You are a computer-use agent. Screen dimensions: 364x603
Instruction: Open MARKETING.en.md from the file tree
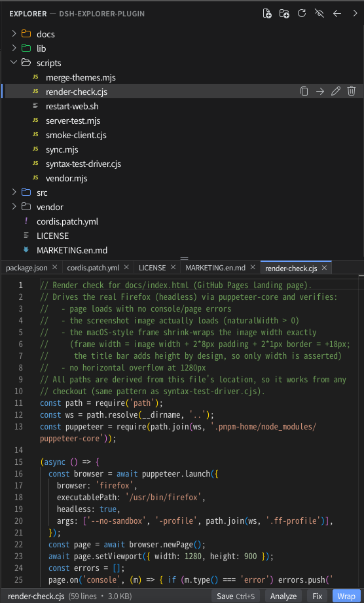tap(72, 250)
